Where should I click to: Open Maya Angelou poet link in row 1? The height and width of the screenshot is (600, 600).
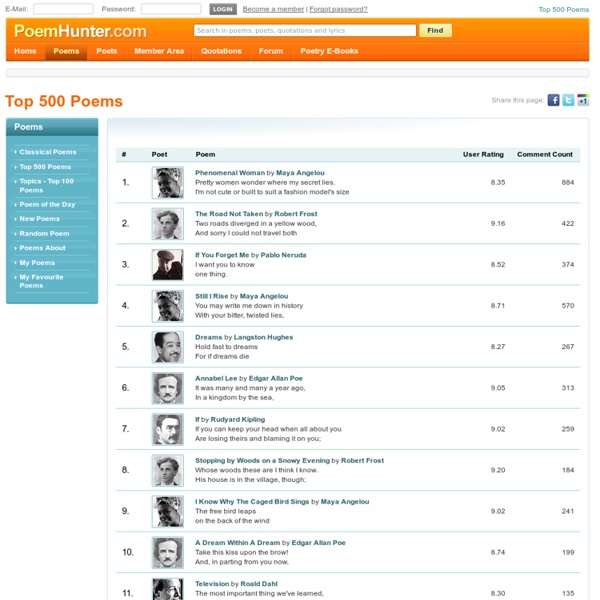point(300,173)
